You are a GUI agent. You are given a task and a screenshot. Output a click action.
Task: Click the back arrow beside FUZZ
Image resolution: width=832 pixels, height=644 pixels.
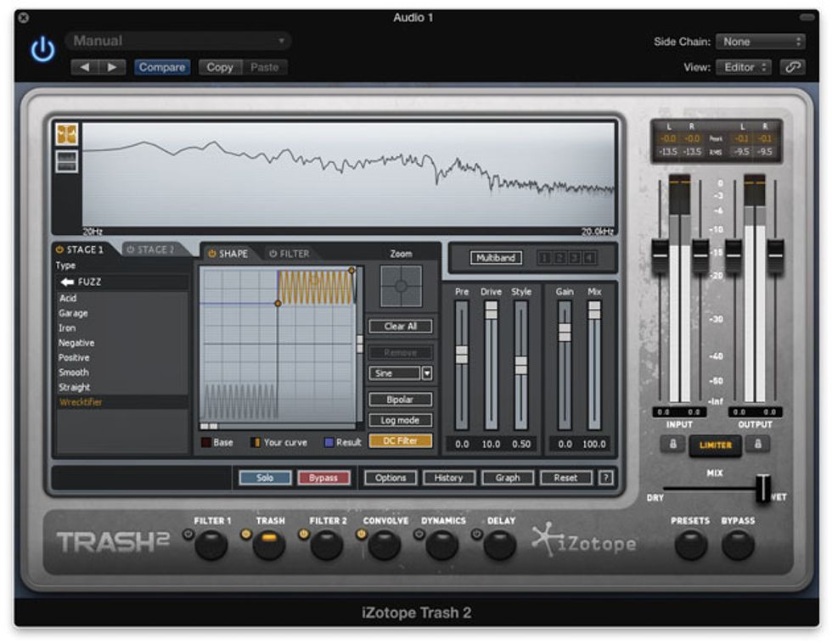pos(67,282)
